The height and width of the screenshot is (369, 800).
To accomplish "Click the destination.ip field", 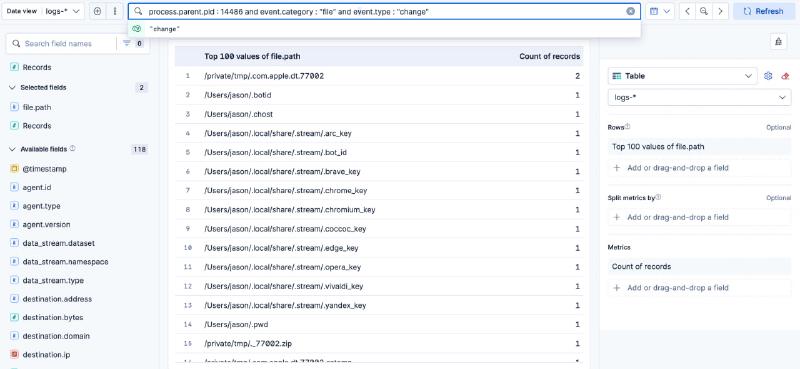I will 46,355.
